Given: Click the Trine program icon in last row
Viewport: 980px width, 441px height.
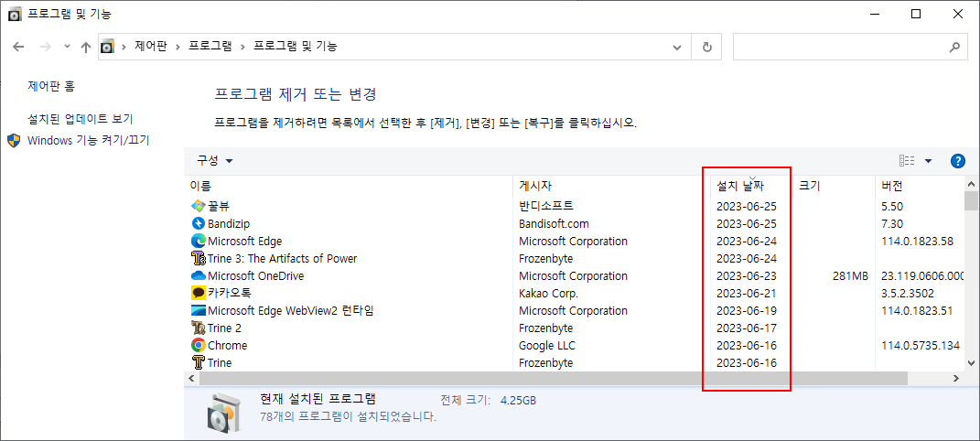Looking at the screenshot, I should click(199, 363).
